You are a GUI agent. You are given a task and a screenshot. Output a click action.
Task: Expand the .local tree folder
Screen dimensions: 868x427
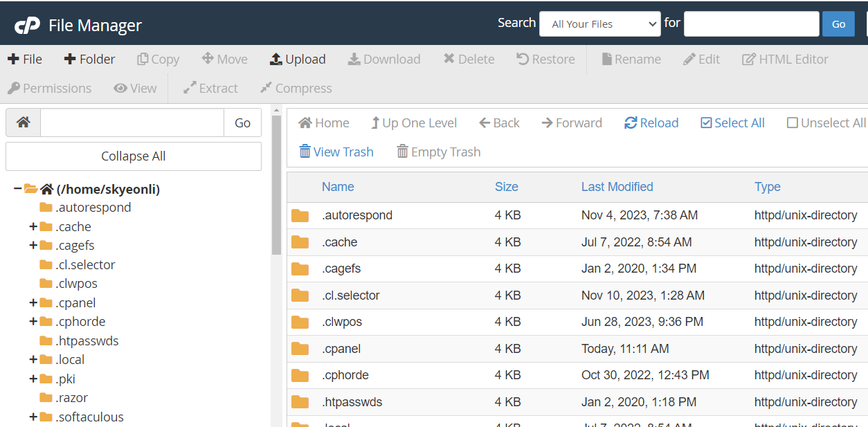click(33, 359)
